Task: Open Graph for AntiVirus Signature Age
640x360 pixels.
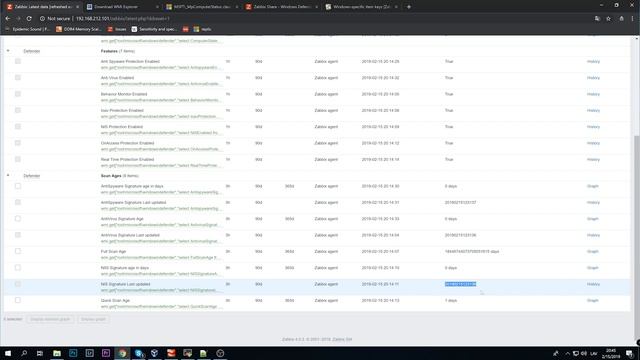Action: click(x=593, y=219)
